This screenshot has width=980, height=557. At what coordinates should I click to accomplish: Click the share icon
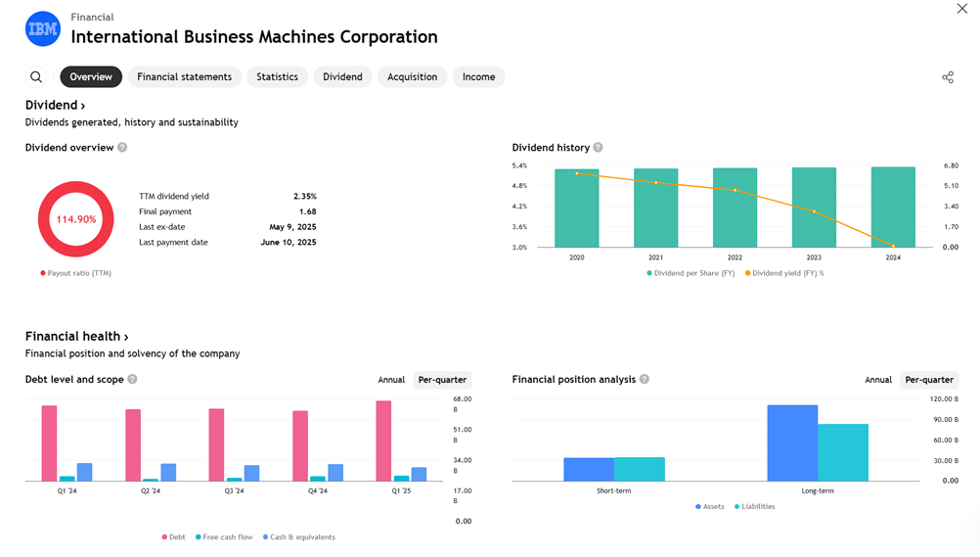coord(948,77)
